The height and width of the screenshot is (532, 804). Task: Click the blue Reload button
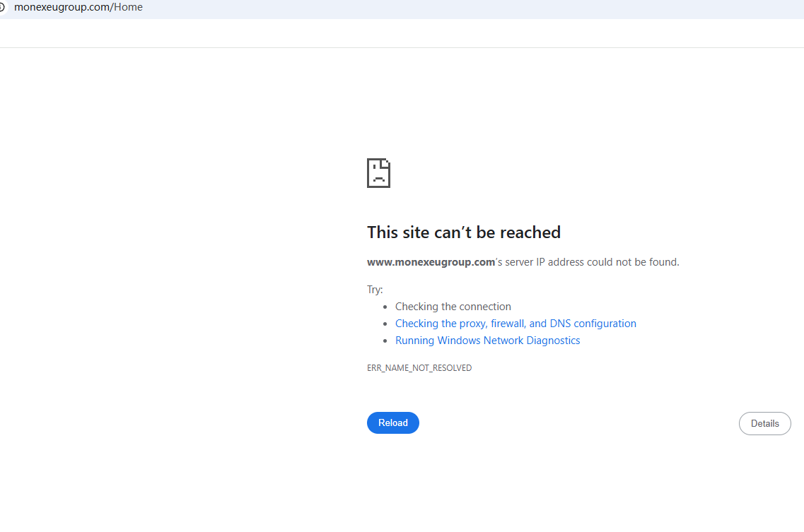pyautogui.click(x=392, y=422)
